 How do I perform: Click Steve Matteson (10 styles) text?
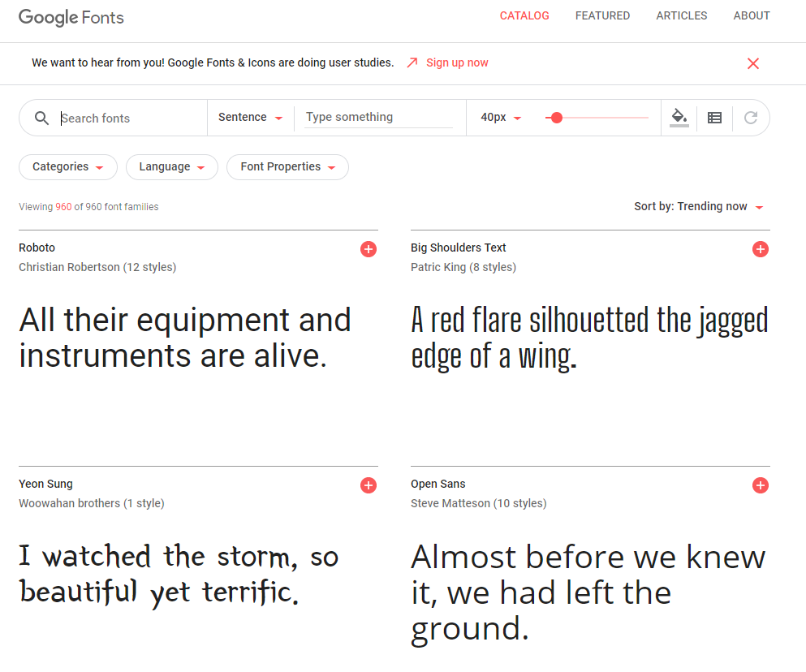click(479, 503)
